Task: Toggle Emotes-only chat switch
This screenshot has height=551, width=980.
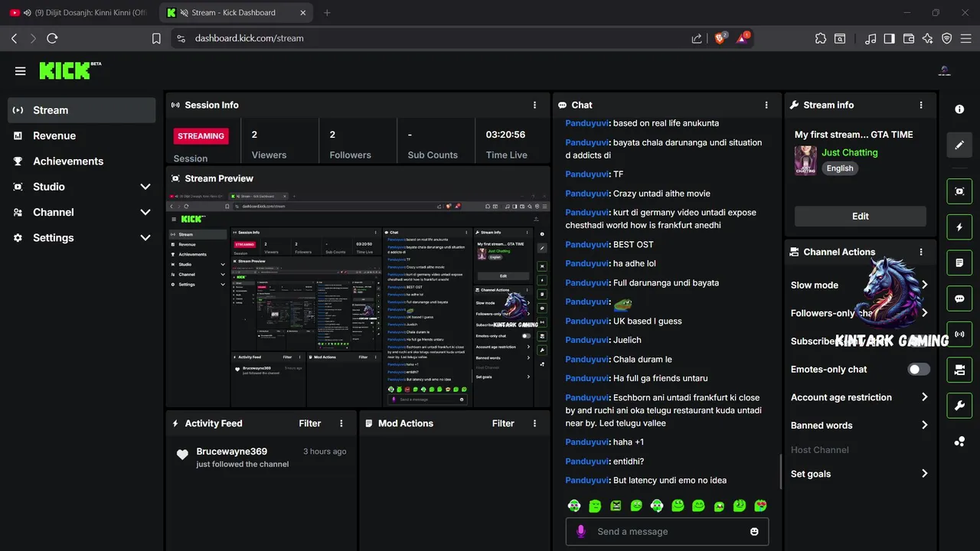Action: point(919,369)
